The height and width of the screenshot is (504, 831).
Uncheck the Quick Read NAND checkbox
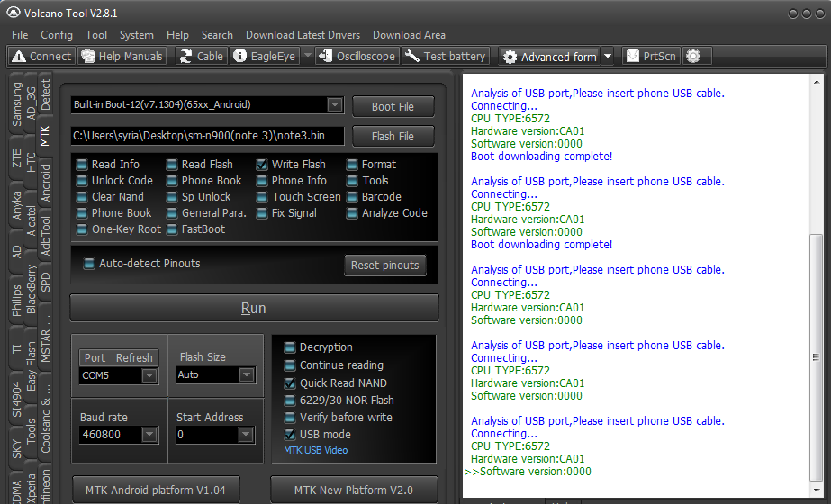tap(290, 383)
